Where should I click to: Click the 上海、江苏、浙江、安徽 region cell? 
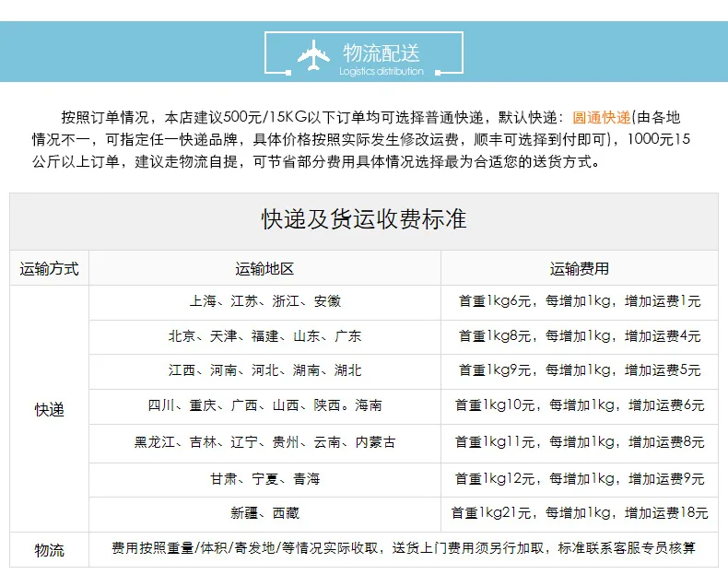click(x=265, y=301)
